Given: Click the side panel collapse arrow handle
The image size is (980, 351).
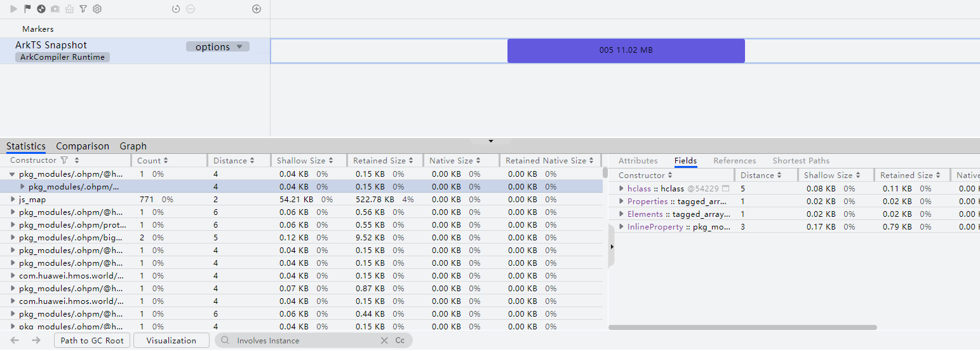Looking at the screenshot, I should (611, 246).
